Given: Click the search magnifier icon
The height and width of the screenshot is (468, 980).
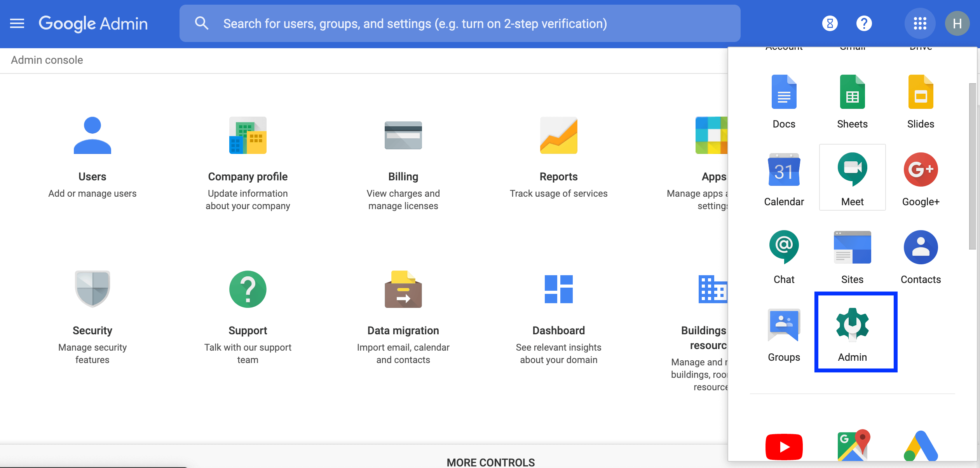Looking at the screenshot, I should click(202, 23).
